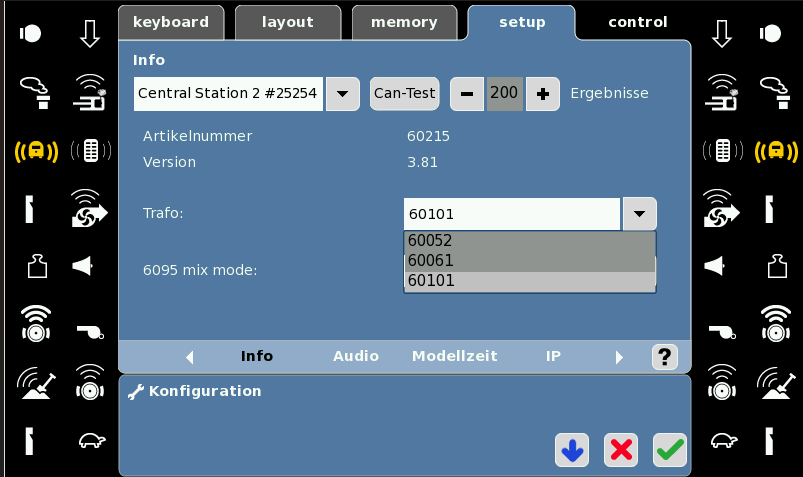Click the Central Station 2 #25254 field

tap(228, 94)
